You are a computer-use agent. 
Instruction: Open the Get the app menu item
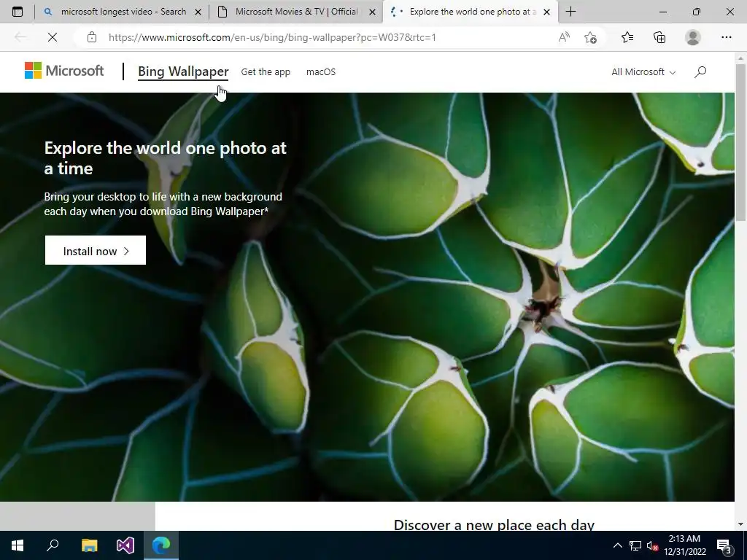click(266, 72)
